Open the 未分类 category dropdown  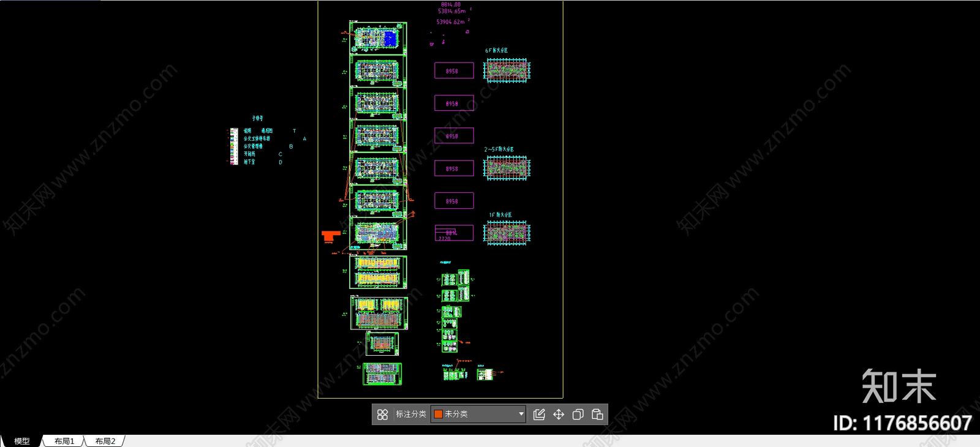point(478,415)
